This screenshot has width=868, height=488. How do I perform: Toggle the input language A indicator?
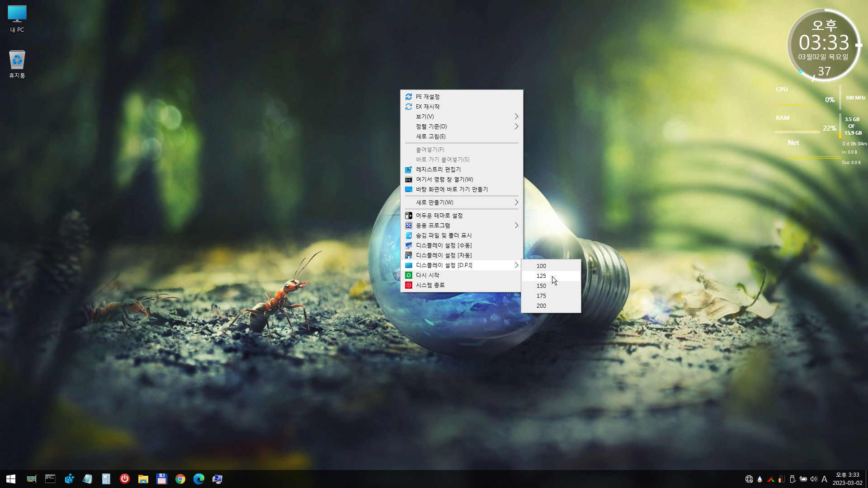click(x=824, y=479)
